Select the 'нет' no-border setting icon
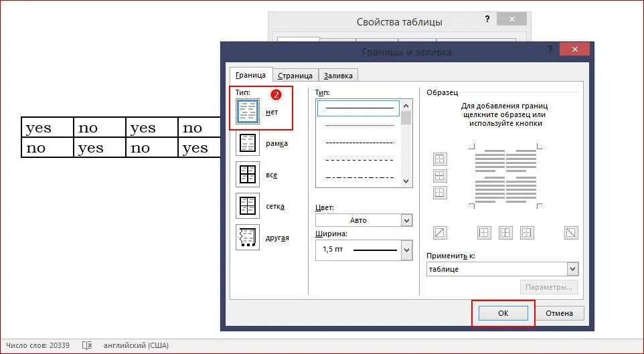 tap(248, 111)
